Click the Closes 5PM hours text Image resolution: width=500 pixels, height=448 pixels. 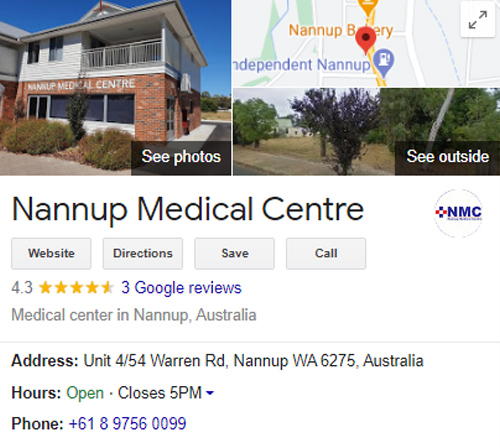pyautogui.click(x=160, y=393)
